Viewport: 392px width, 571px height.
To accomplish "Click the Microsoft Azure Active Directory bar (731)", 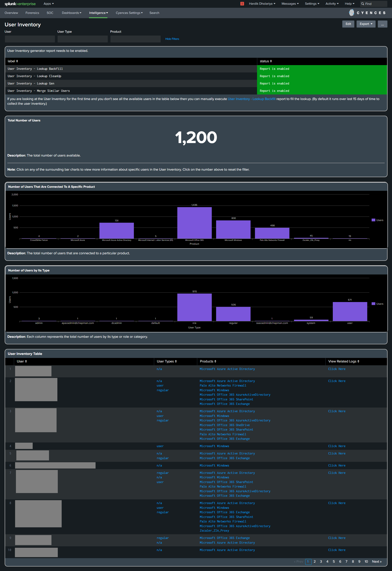I will (117, 230).
